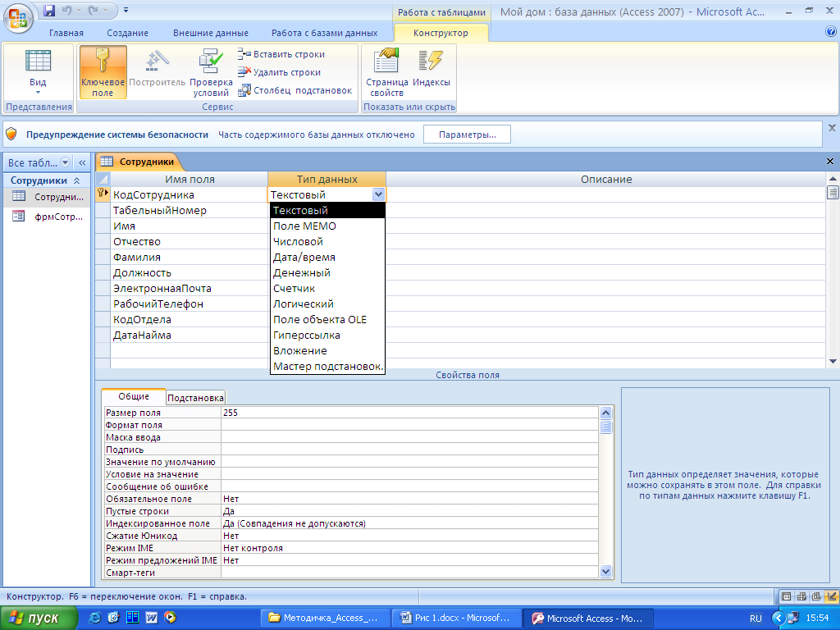Collapse the navigation pane with chevrons
The image size is (840, 630).
[x=82, y=162]
